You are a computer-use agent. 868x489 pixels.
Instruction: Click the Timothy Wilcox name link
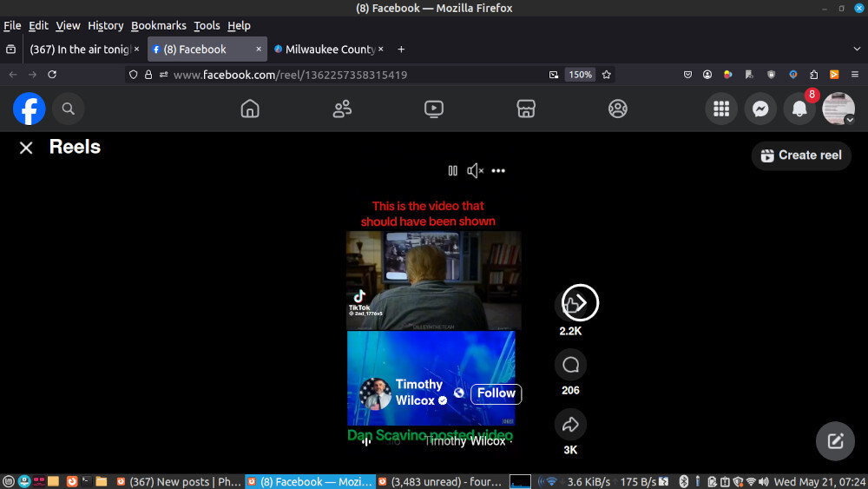tap(419, 392)
